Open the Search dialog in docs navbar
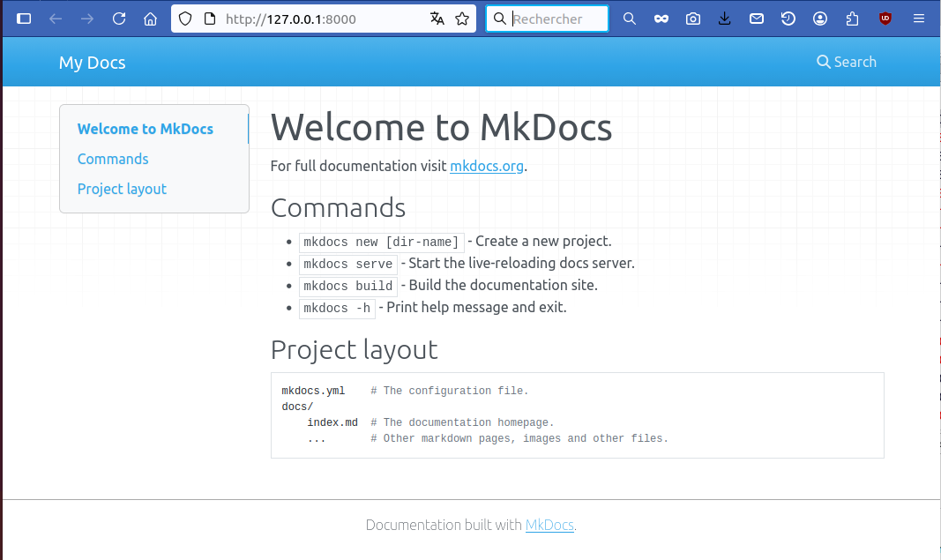Image resolution: width=941 pixels, height=560 pixels. [x=847, y=62]
